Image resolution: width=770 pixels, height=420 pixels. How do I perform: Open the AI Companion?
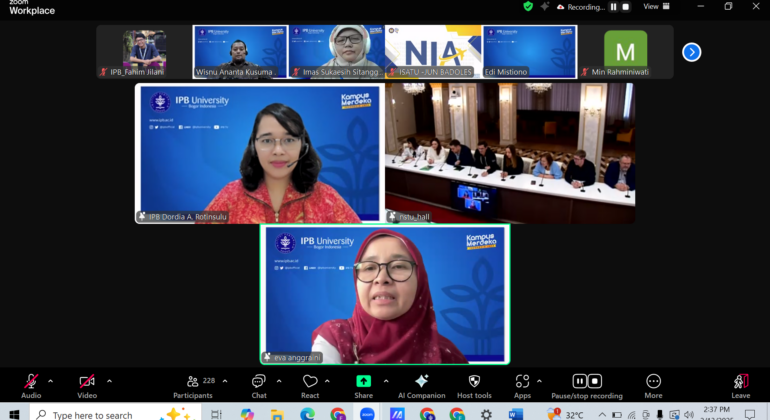(x=421, y=382)
